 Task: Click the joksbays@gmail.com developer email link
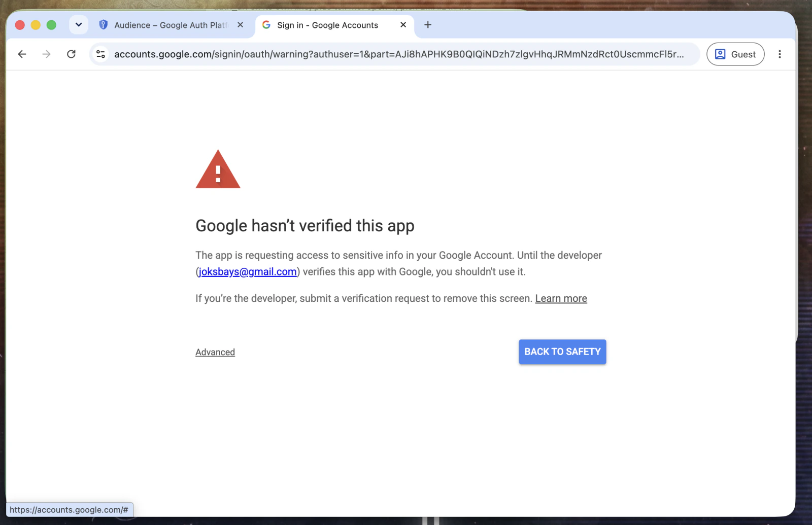tap(248, 272)
